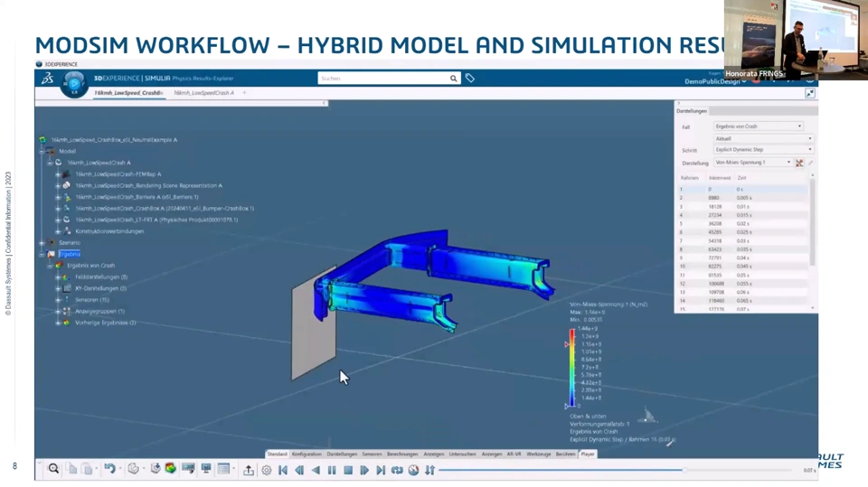Click the magnifier icon in search box

453,79
